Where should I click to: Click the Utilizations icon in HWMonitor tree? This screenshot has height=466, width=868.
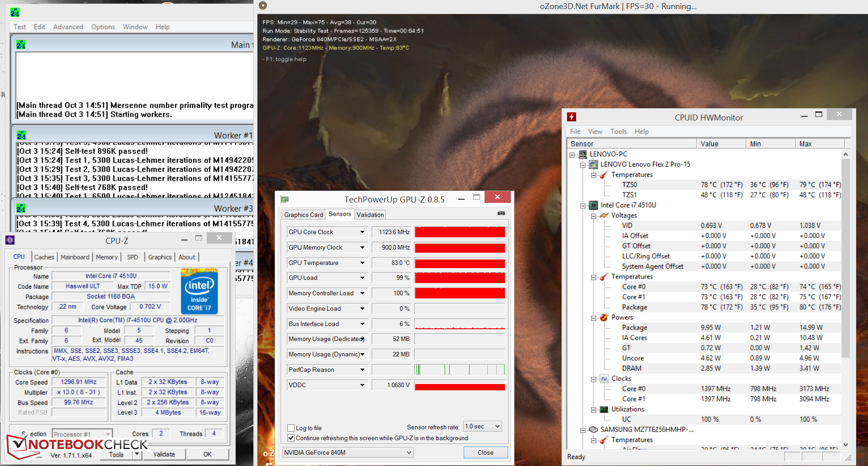pos(604,409)
